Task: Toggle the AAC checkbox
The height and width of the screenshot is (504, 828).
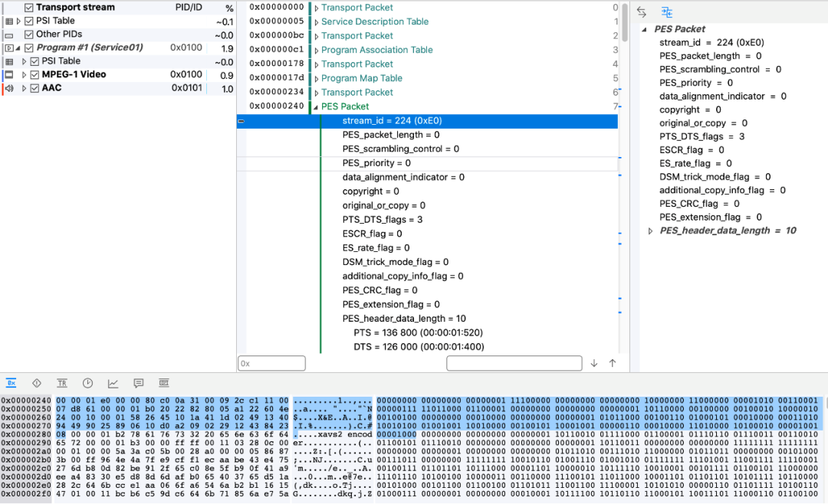Action: tap(34, 88)
